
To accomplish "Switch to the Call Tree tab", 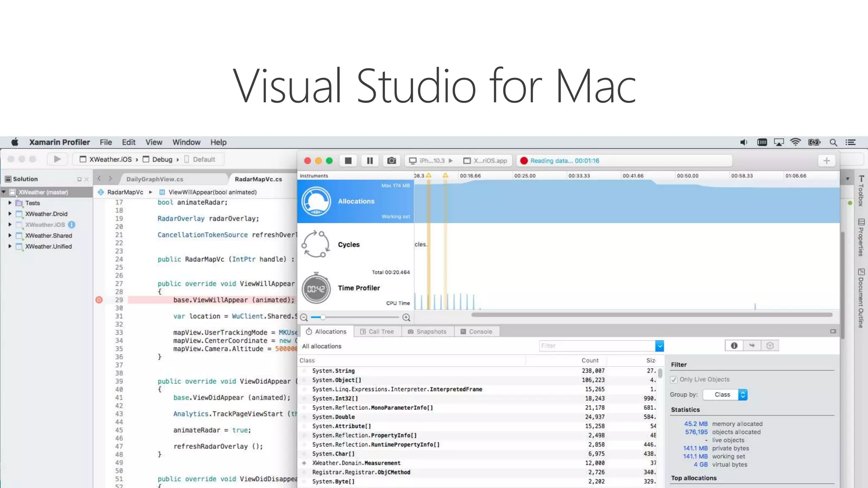I will click(377, 332).
